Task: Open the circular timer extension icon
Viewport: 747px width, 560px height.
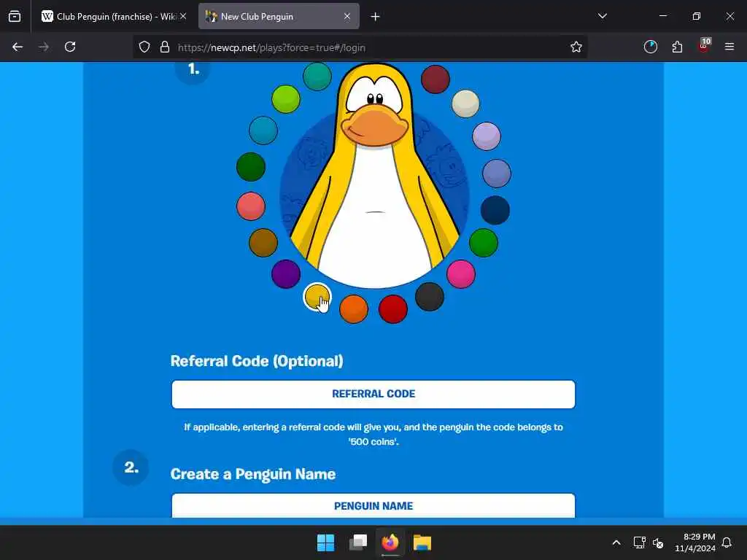Action: 650,47
